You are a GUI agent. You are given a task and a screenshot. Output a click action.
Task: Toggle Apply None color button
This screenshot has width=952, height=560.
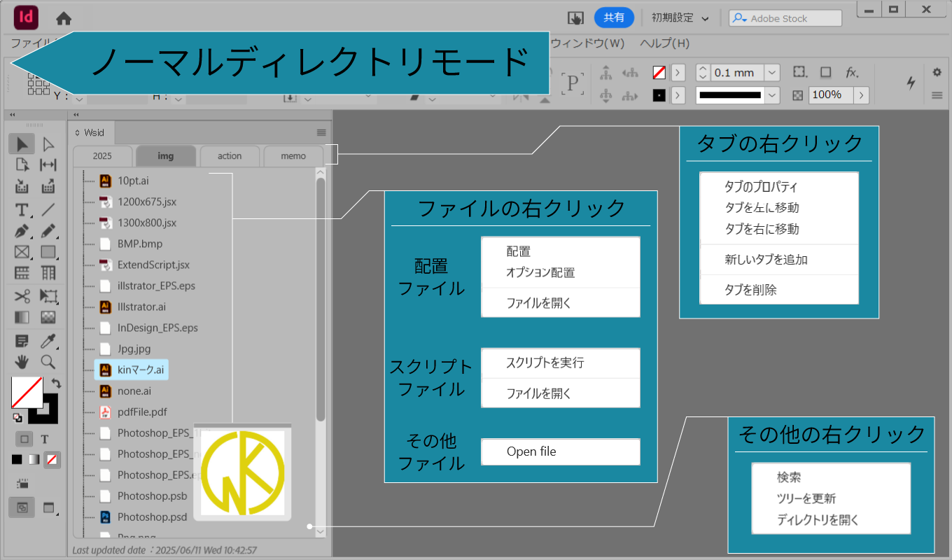(x=51, y=460)
